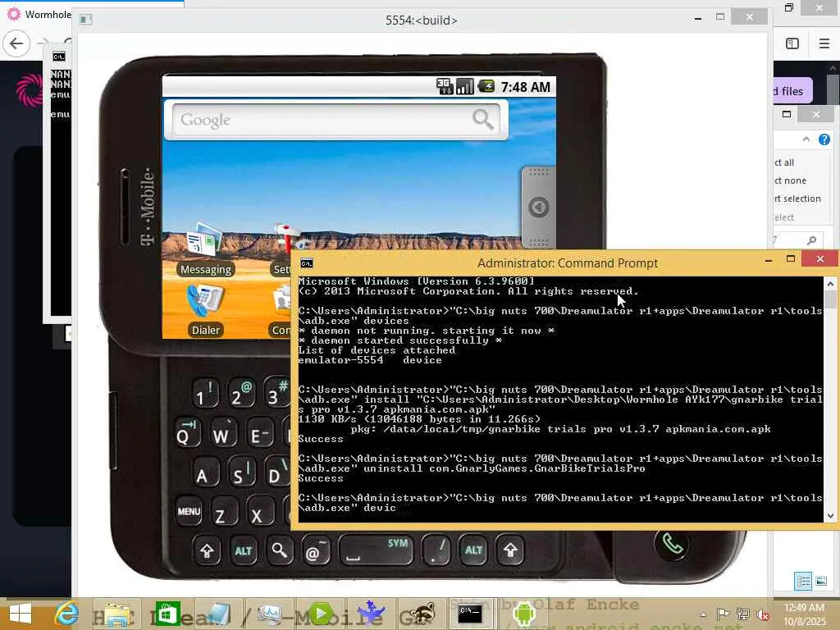Switch to Command Prompt taskbar button
The width and height of the screenshot is (840, 630).
(470, 614)
